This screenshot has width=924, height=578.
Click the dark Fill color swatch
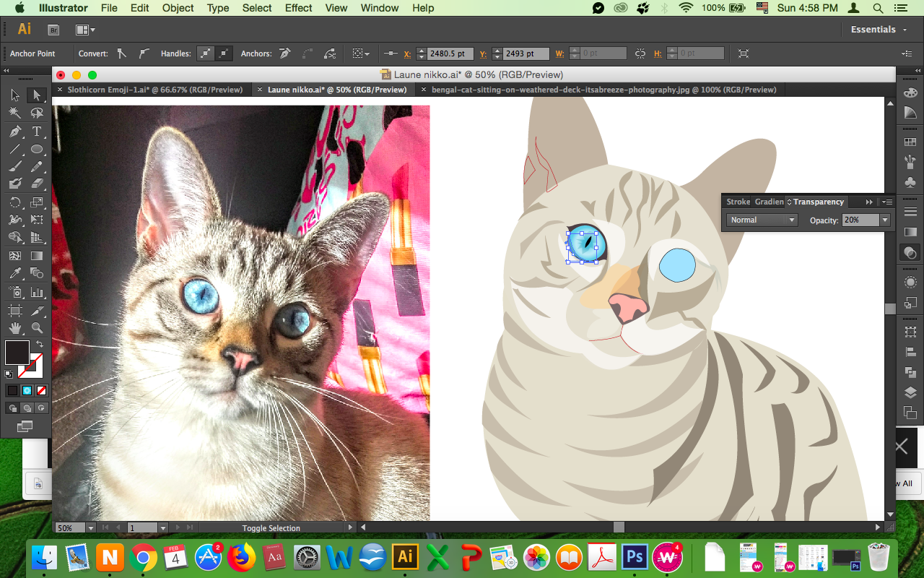pos(17,352)
